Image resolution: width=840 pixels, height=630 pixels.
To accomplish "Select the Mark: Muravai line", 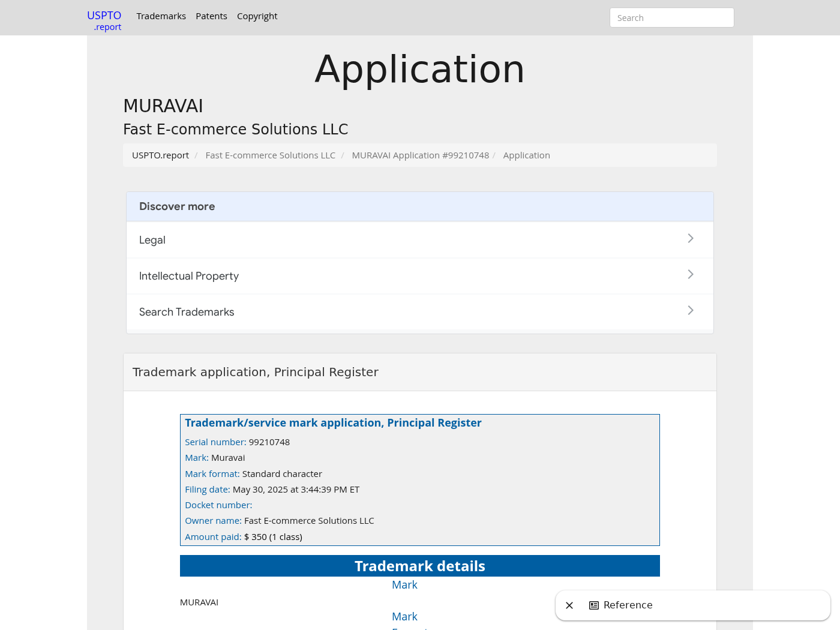I will (215, 458).
